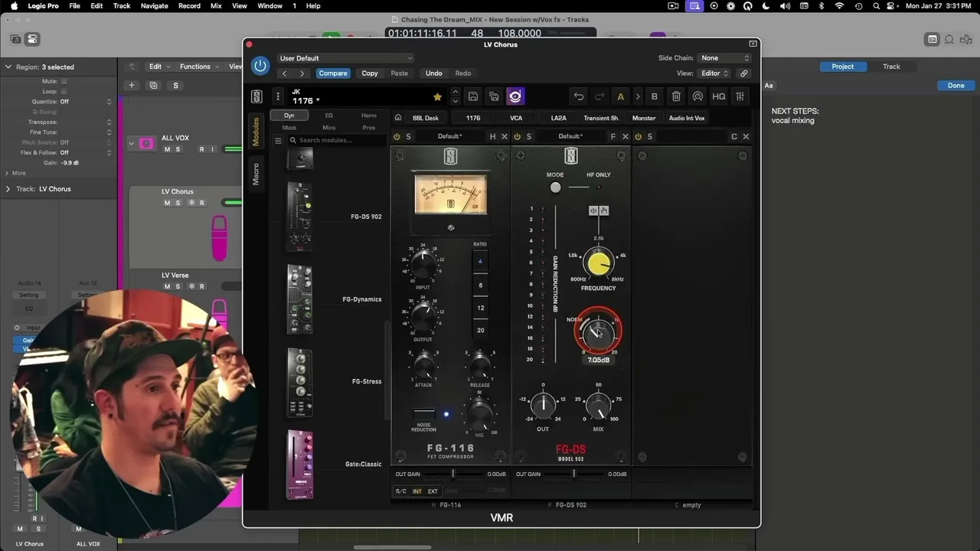The width and height of the screenshot is (980, 551).
Task: Collapse the ALL VOX track stack
Action: click(132, 144)
